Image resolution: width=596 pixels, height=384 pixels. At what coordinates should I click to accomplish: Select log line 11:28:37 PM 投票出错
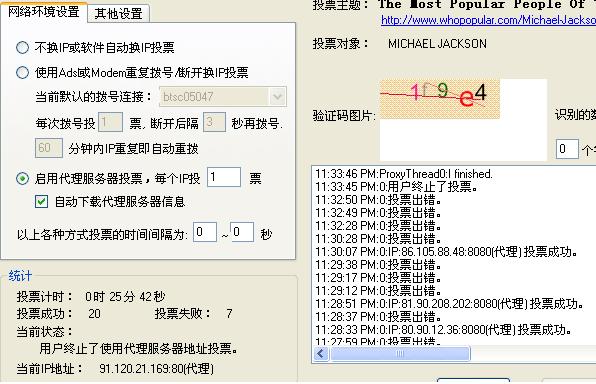point(378,316)
